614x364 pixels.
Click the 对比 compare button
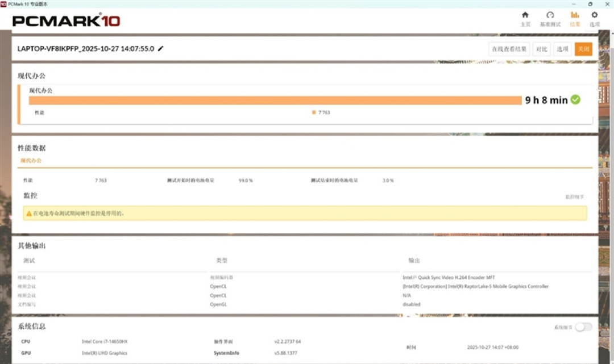(542, 49)
